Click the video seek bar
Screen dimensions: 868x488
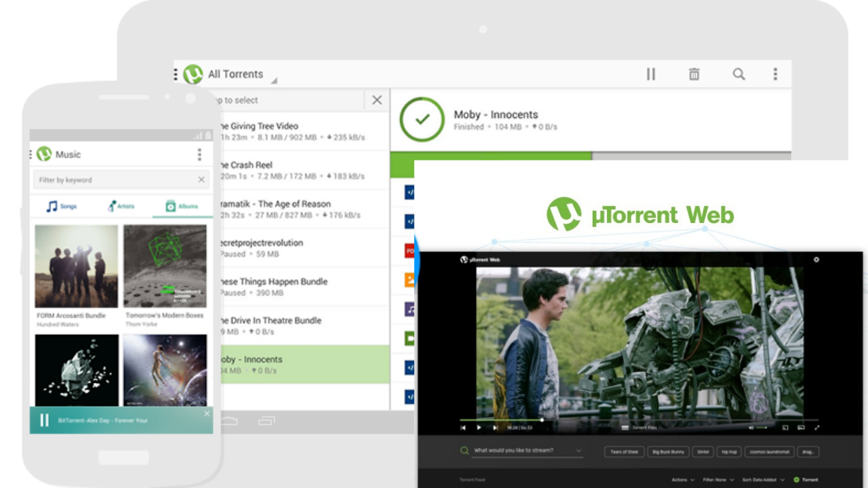tap(639, 420)
